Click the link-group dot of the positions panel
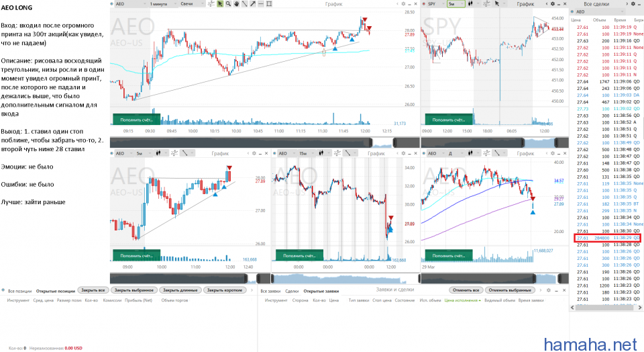This screenshot has height=352, width=644. (x=3, y=290)
